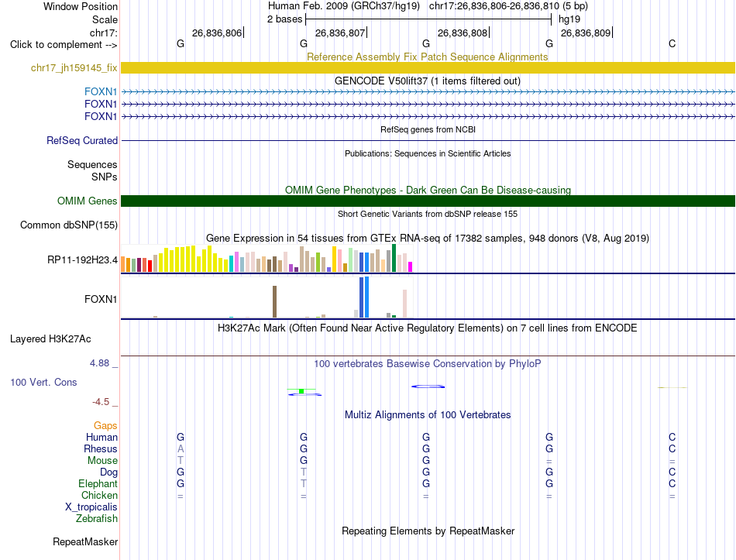Click the position label 26,836,809

(x=586, y=33)
